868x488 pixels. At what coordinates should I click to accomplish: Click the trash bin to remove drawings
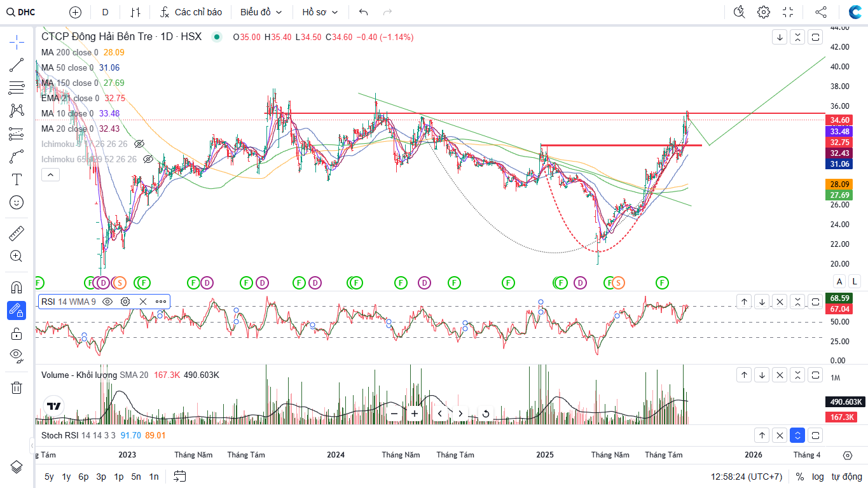17,387
